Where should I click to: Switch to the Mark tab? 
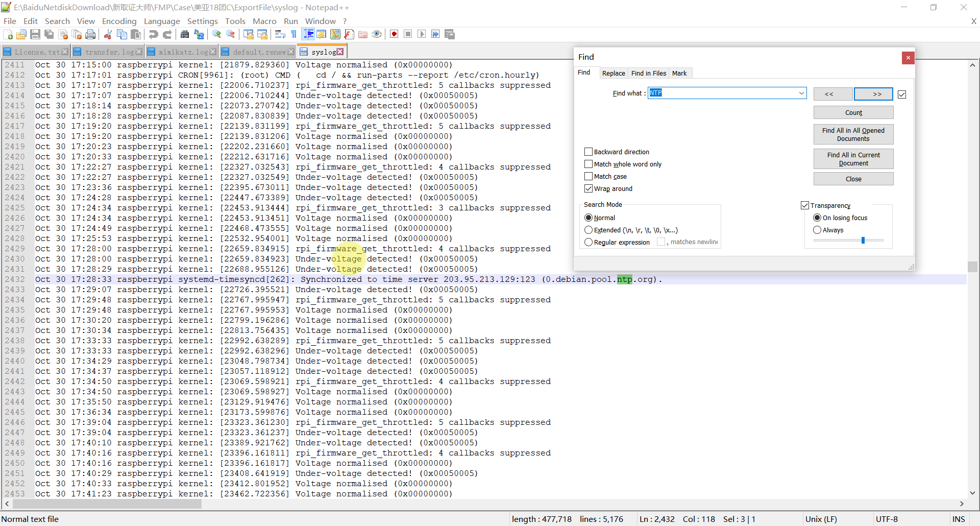(679, 73)
